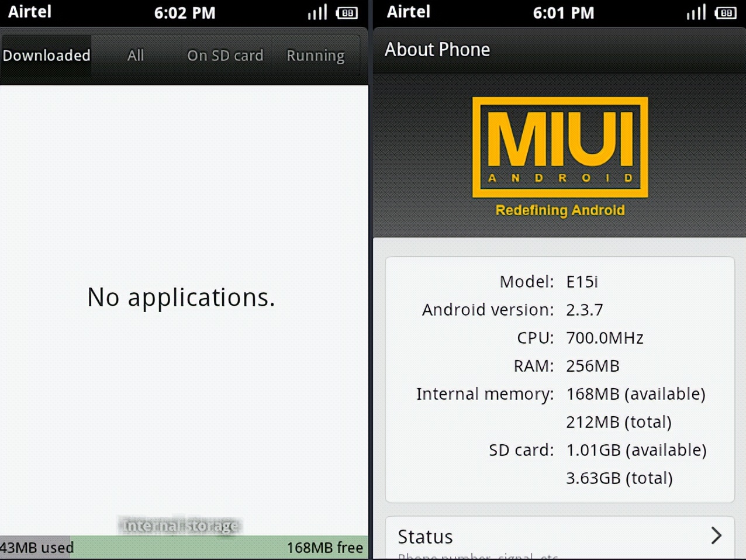Screen dimensions: 746x560
Task: Tap the 168MB free label
Action: point(325,548)
